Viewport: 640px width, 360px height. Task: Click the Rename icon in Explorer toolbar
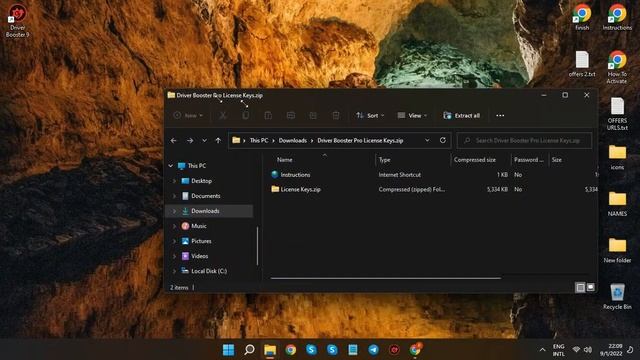[291, 116]
